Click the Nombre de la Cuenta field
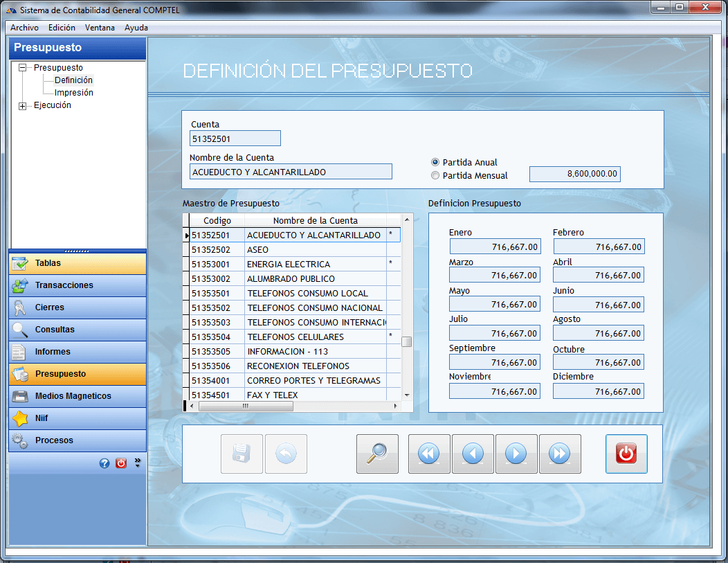The image size is (728, 563). [x=291, y=172]
